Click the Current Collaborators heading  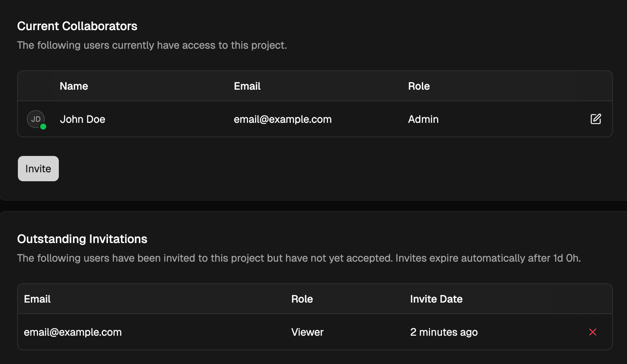pyautogui.click(x=77, y=26)
